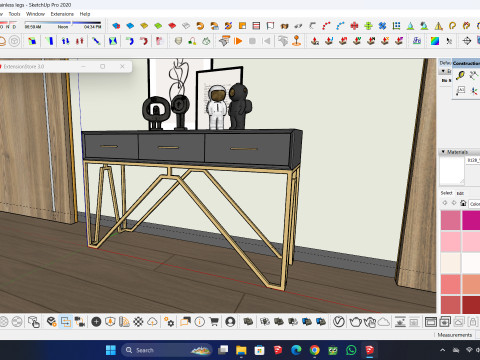Show hidden system tray icons
Viewport: 480px width, 360px height.
442,350
